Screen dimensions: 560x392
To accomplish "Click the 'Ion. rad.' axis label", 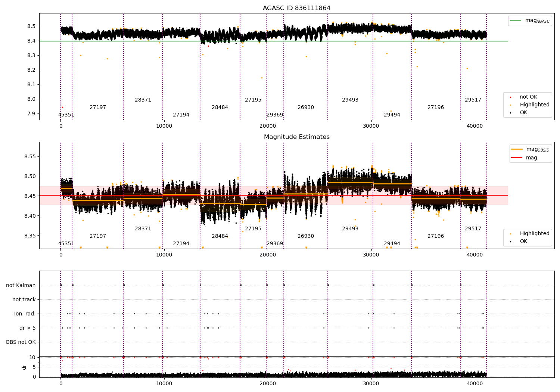I will [25, 314].
